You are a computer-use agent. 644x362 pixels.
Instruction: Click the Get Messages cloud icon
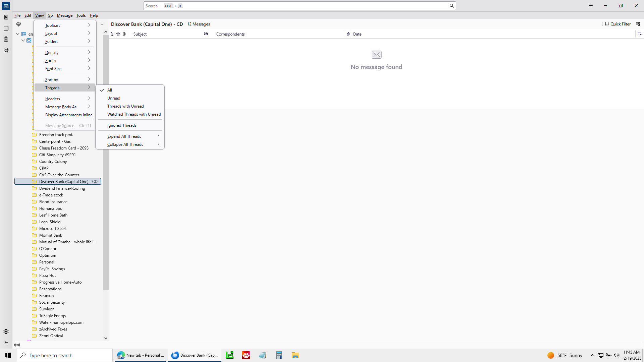click(18, 24)
